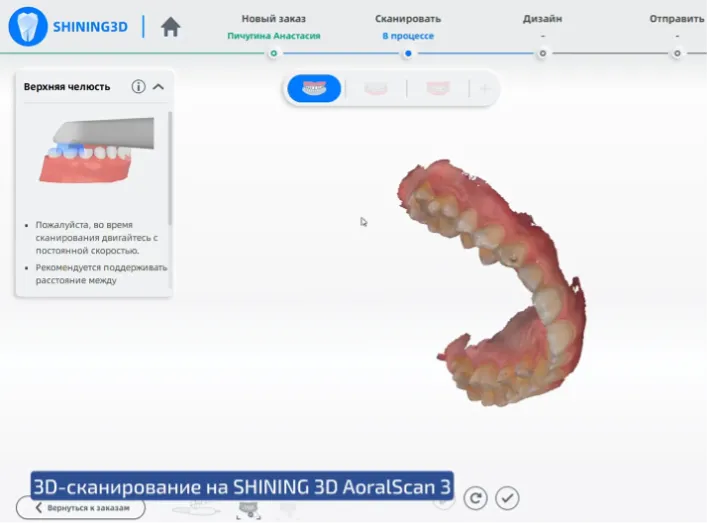Select the lower jaw scan icon
Screen dimensions: 708x525
coord(377,89)
